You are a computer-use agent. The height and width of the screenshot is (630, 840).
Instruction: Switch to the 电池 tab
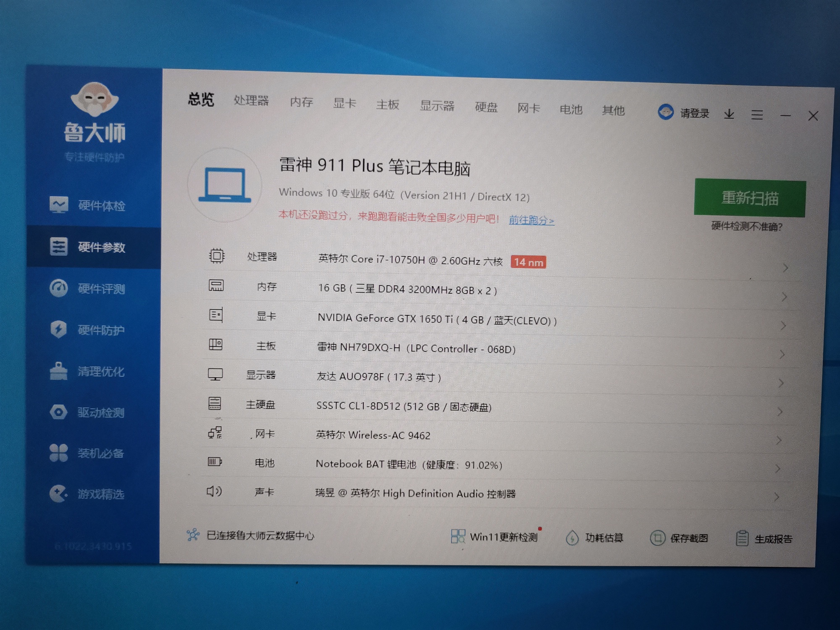click(571, 110)
